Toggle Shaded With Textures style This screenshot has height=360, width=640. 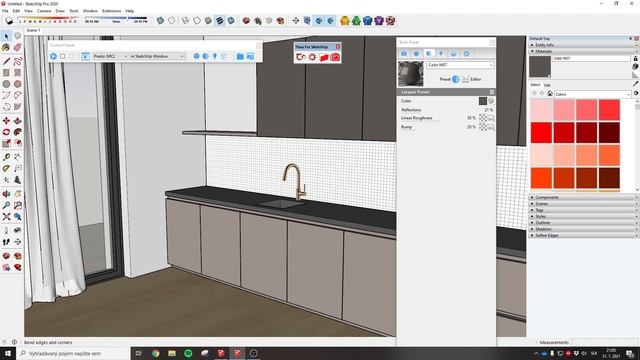[220, 20]
